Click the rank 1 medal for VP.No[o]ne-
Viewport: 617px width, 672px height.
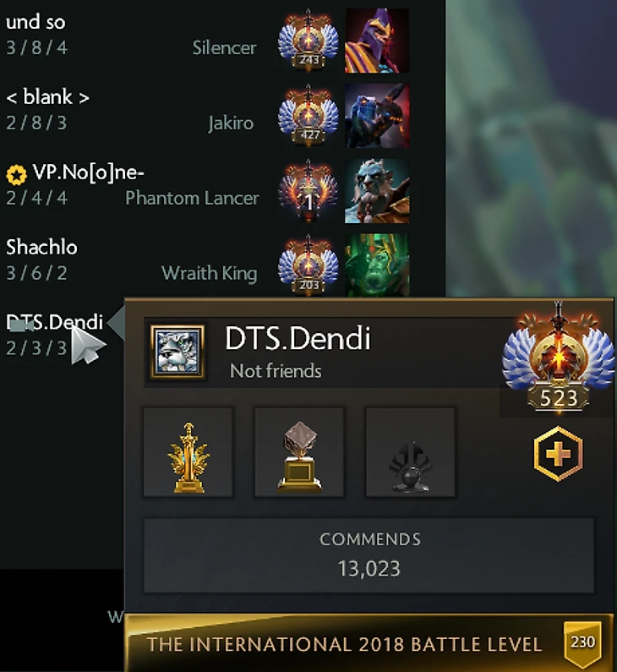[x=308, y=191]
